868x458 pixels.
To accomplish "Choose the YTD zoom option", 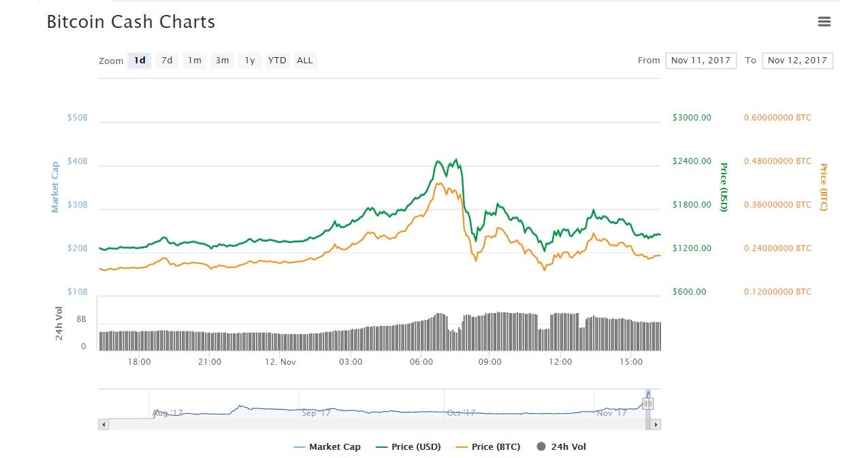I will coord(277,61).
